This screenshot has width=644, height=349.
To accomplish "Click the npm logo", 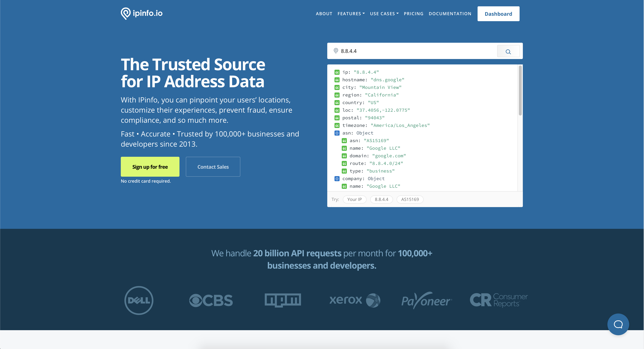I will (283, 300).
